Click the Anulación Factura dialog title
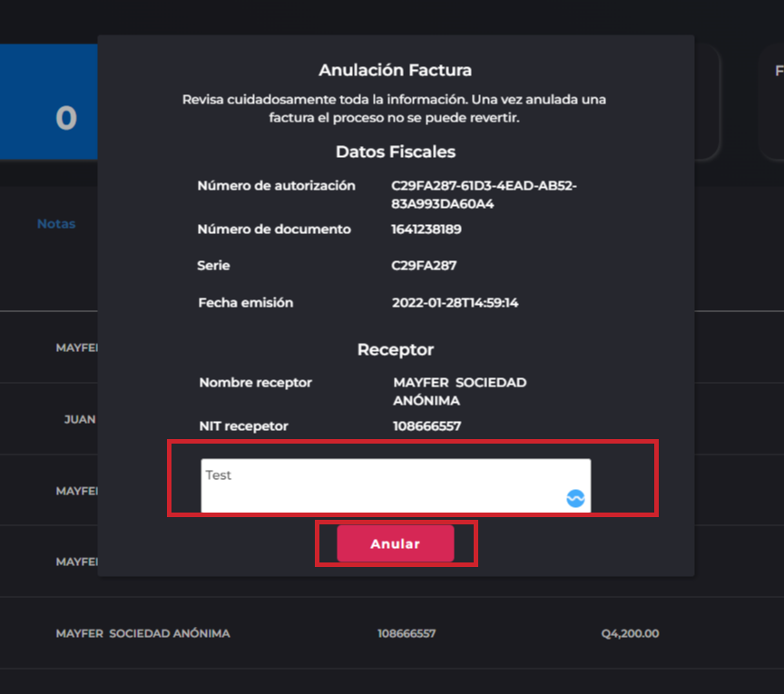This screenshot has width=784, height=694. [x=395, y=70]
